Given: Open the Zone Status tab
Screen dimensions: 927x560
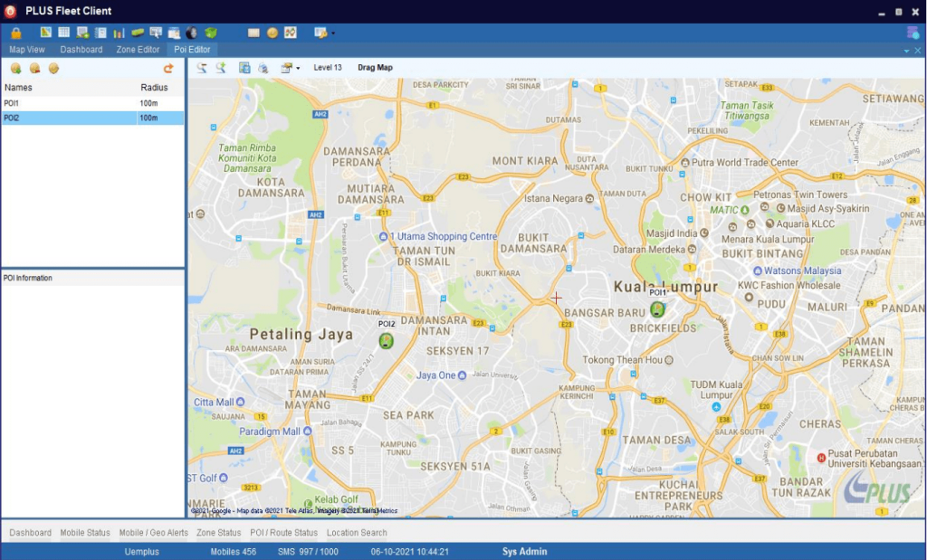Looking at the screenshot, I should click(219, 533).
